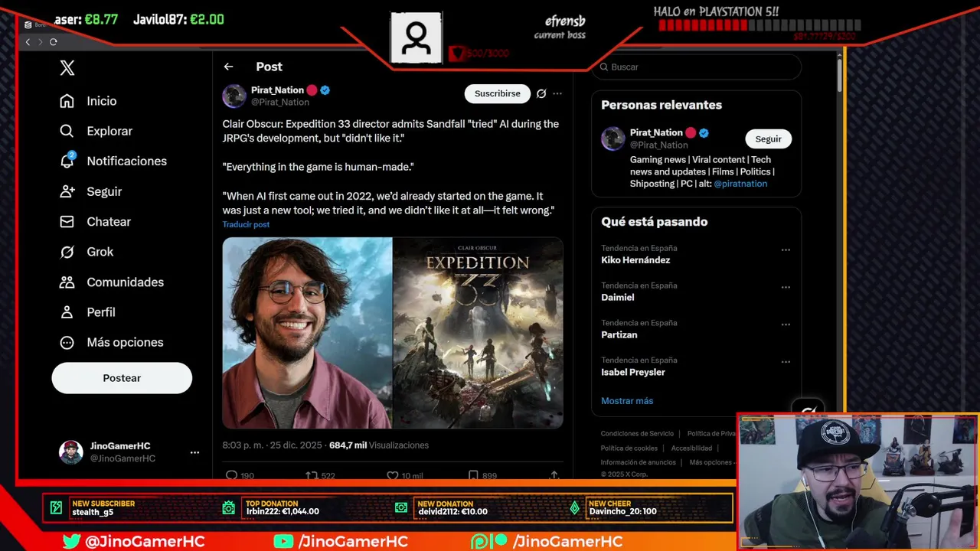Click browser back arrow

point(28,42)
